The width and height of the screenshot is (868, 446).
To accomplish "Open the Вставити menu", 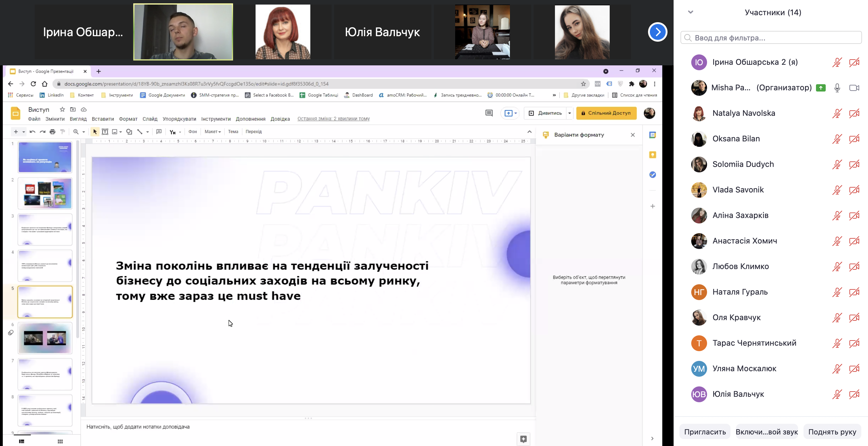I will click(x=103, y=119).
